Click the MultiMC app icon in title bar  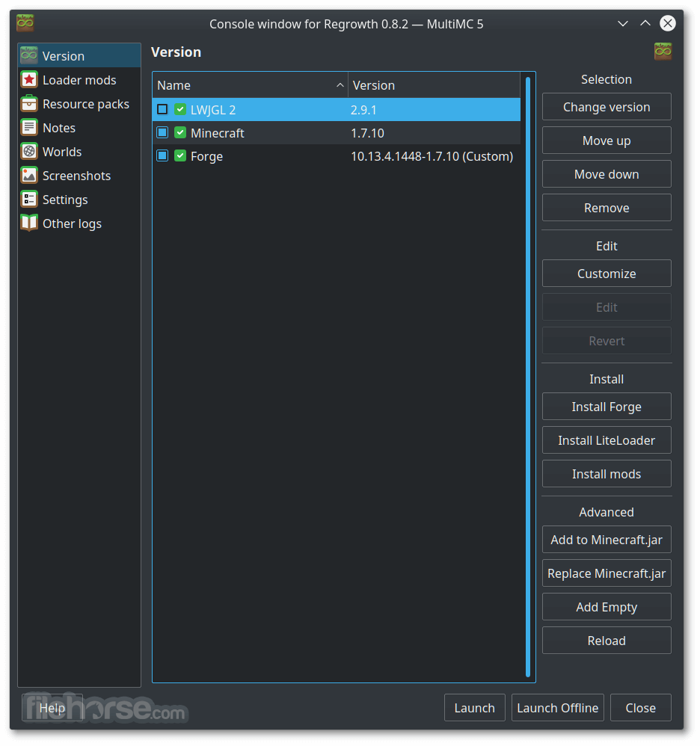point(25,23)
